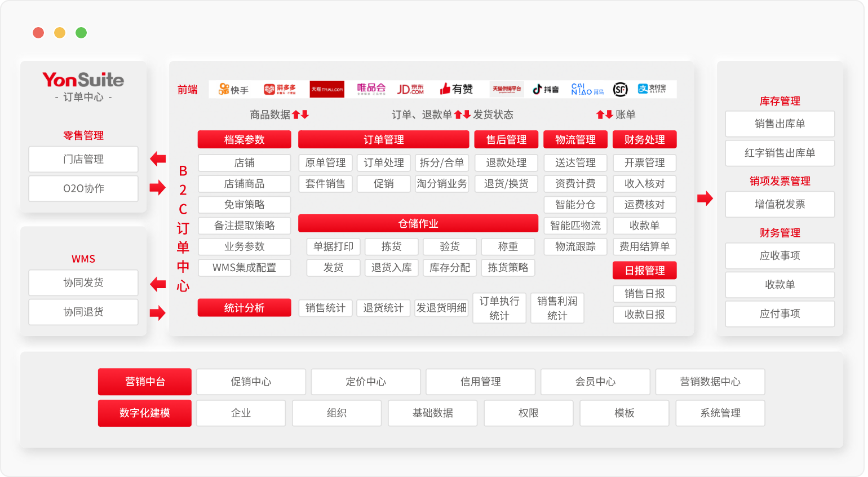The image size is (868, 477).
Task: Click the Vipshop (唯品会) logo
Action: click(371, 89)
